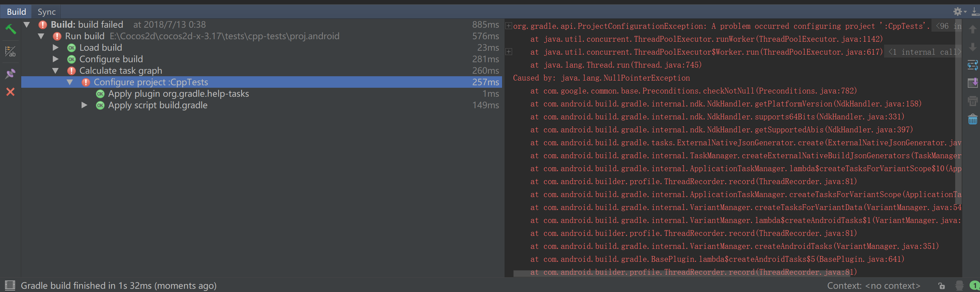Toggle tree/text view mode icon
This screenshot has height=292, width=980.
pyautogui.click(x=10, y=51)
